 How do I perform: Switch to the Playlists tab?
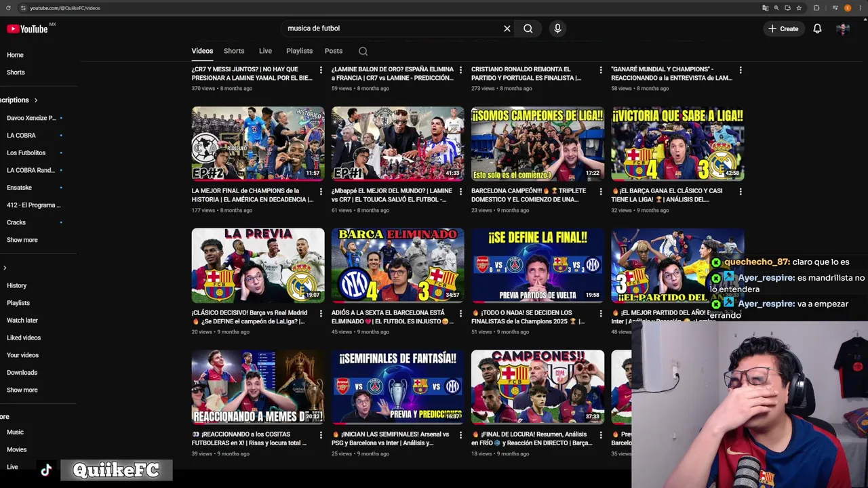299,51
